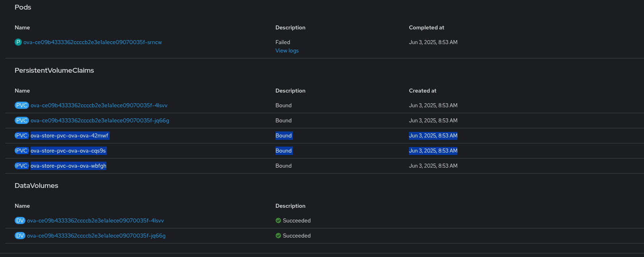
Task: Open the pod link ending in srncw
Action: point(93,42)
